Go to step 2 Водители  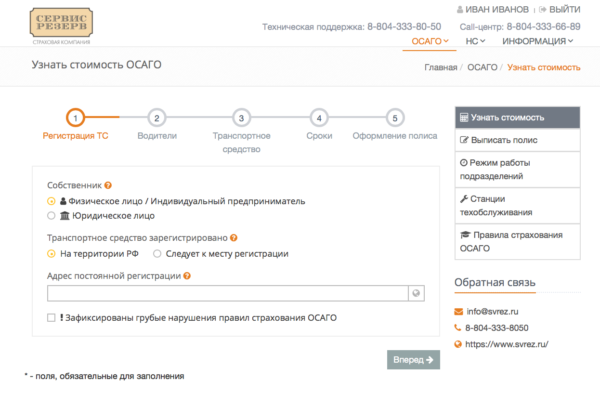pyautogui.click(x=157, y=118)
